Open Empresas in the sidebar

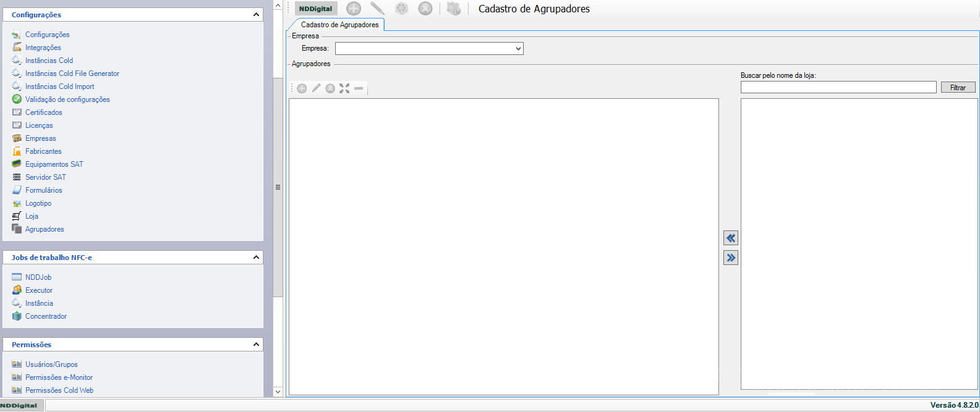[x=40, y=138]
